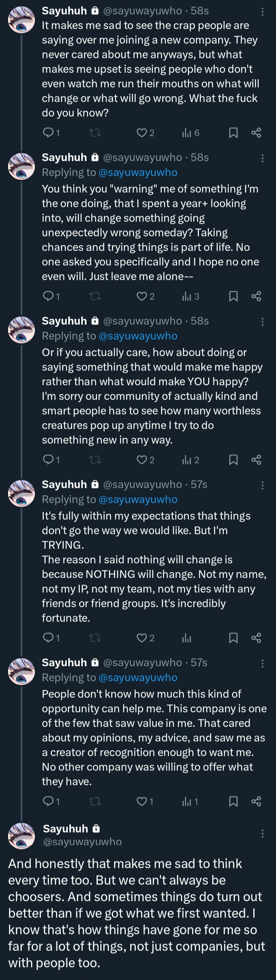View analytics of the "You think you warning" tweet
Image resolution: width=276 pixels, height=980 pixels.
(187, 296)
